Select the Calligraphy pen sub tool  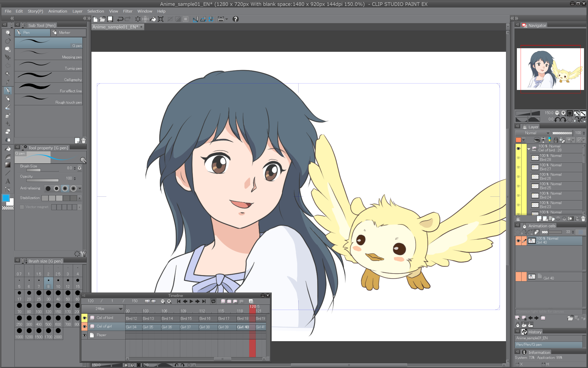point(49,77)
